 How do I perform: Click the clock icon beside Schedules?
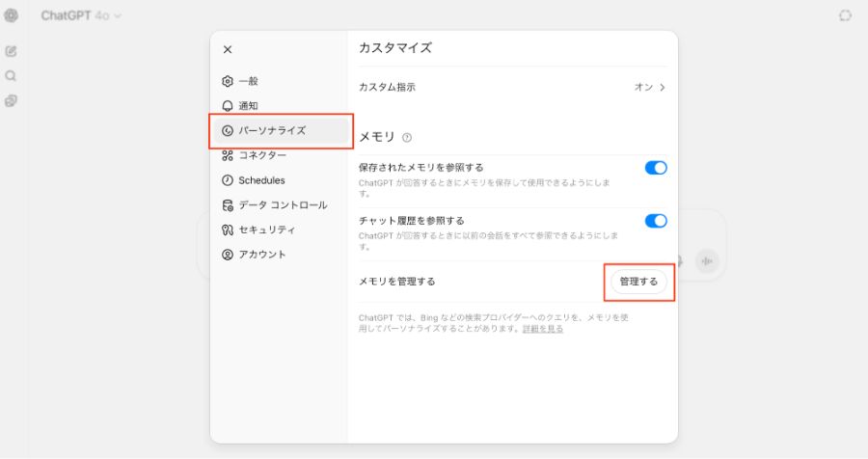228,180
